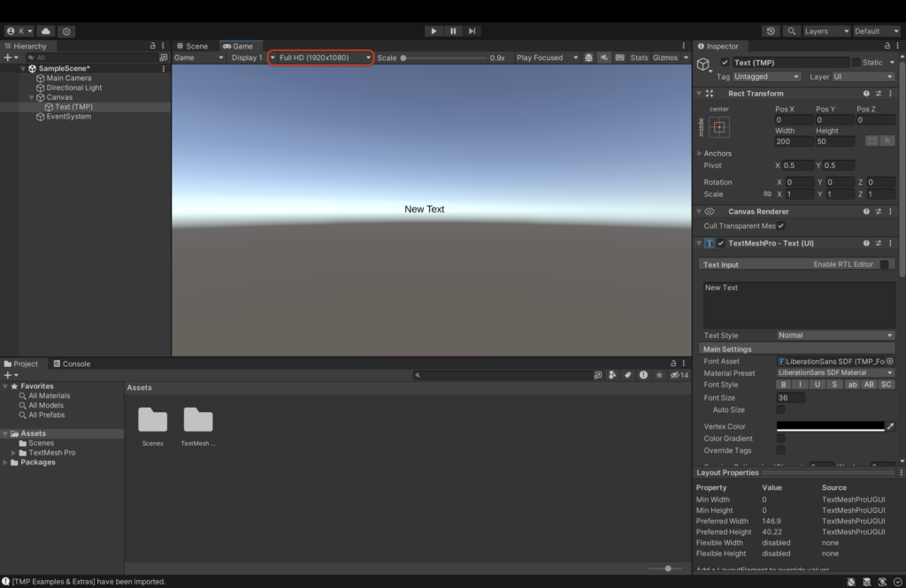This screenshot has width=906, height=588.
Task: Pause game playback
Action: 451,30
